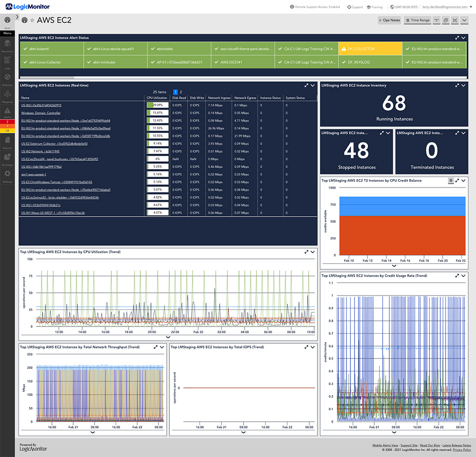Open the Time Range dropdown
The height and width of the screenshot is (457, 476).
417,20
